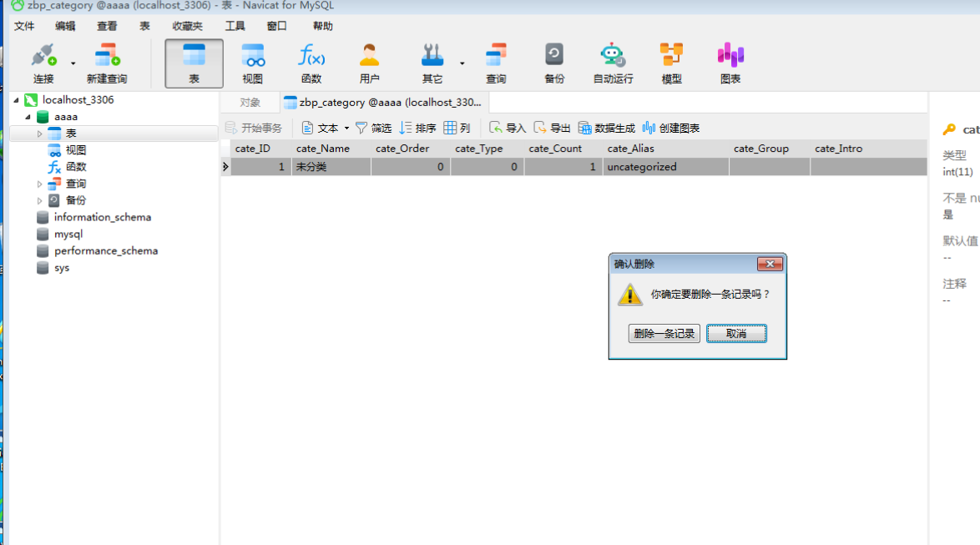Open the Backup (备份) toolbar icon
The height and width of the screenshot is (545, 980).
(554, 63)
